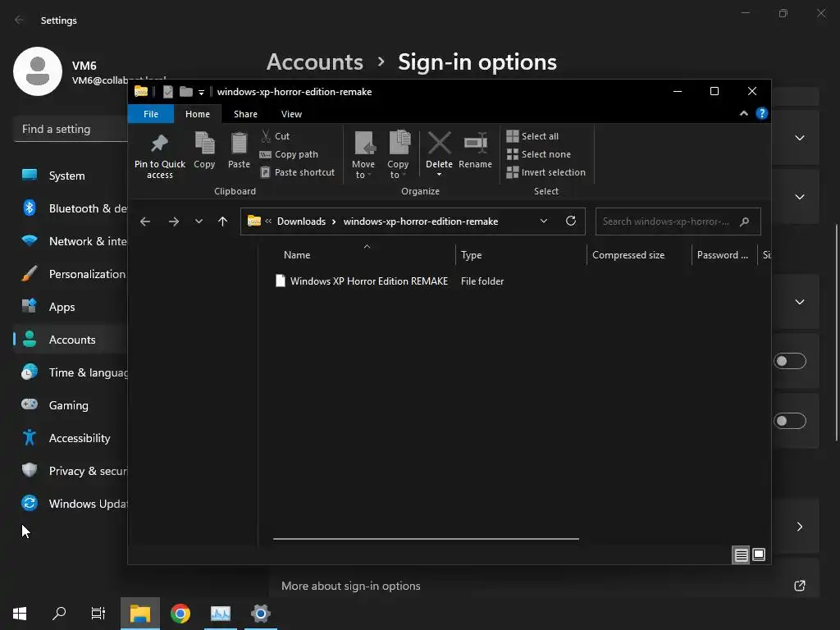
Task: Click Select none in ribbon
Action: (539, 154)
